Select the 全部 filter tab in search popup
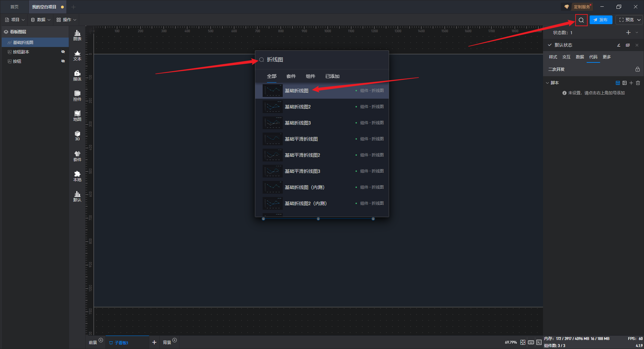This screenshot has width=644, height=349. tap(272, 76)
